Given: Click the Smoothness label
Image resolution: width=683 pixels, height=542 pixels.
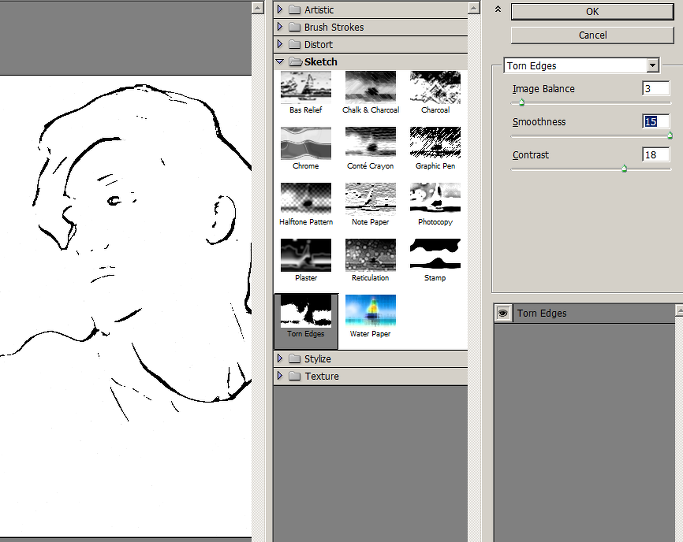Looking at the screenshot, I should pyautogui.click(x=539, y=122).
